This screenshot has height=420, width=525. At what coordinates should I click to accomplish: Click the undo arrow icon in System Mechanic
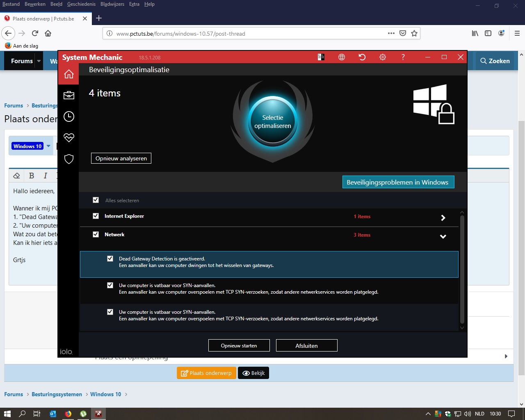click(x=362, y=57)
